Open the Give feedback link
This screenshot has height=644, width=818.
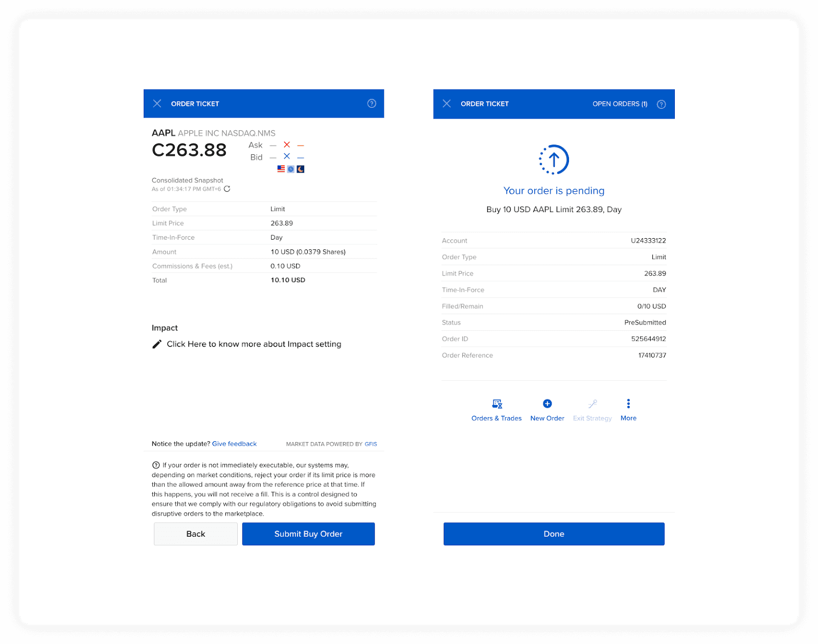(x=234, y=444)
